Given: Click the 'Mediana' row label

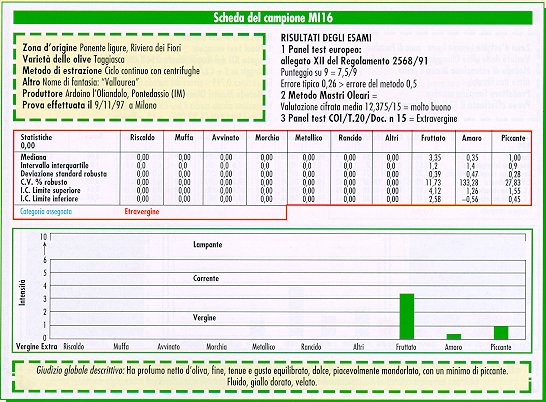Looking at the screenshot, I should tap(33, 157).
